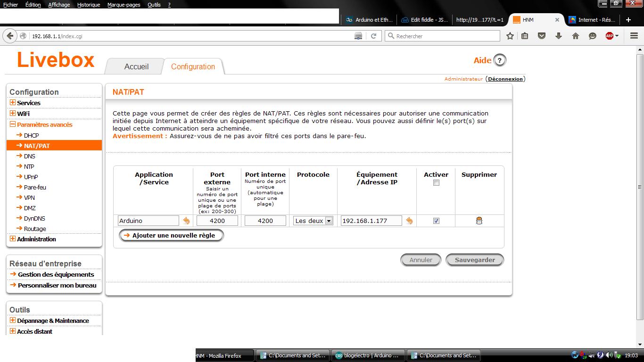Click the network device icon in address bar
Image resolution: width=644 pixels, height=362 pixels.
pyautogui.click(x=358, y=36)
